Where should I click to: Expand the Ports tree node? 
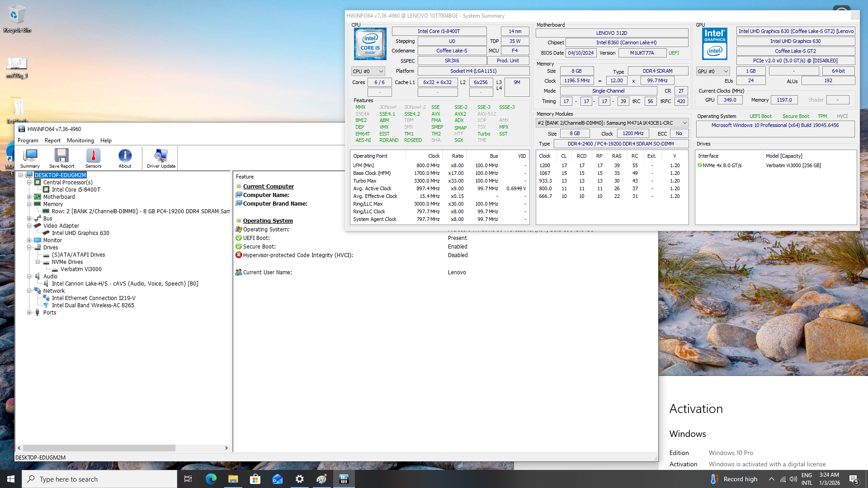[x=29, y=313]
